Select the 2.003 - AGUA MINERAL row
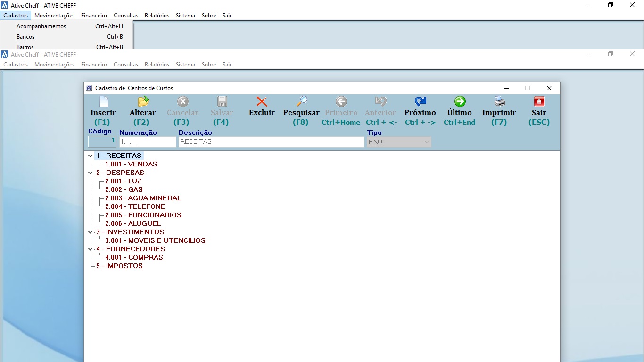 click(143, 198)
